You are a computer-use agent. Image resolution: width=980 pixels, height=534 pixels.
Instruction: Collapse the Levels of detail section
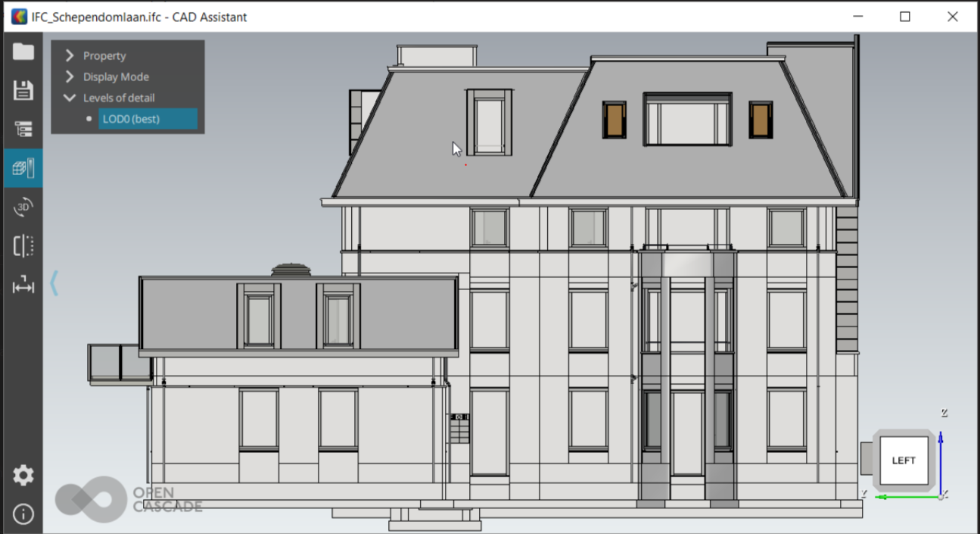pos(70,98)
